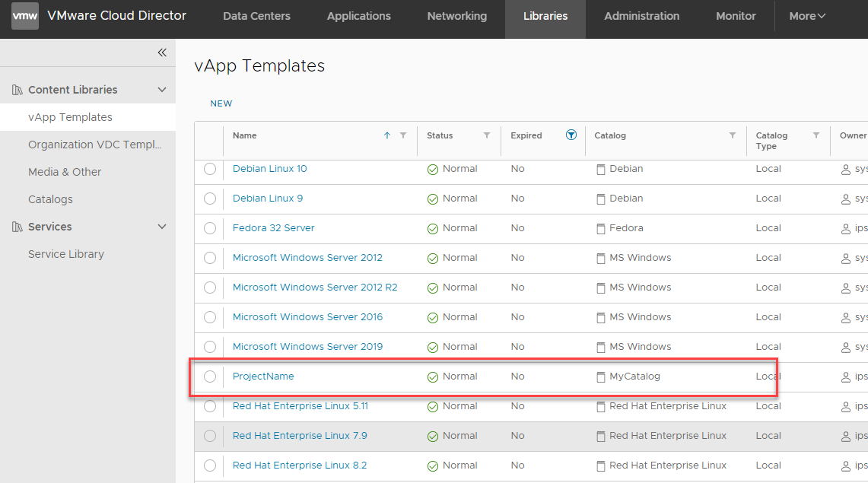Click the catalog icon beside MyCatalog
The width and height of the screenshot is (868, 483).
[x=601, y=377]
